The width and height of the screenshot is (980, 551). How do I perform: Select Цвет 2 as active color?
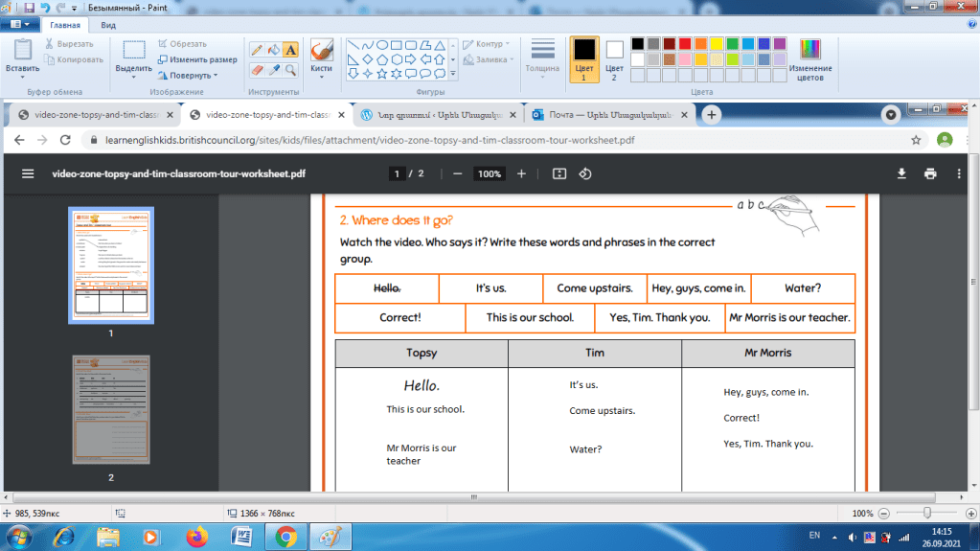(614, 57)
